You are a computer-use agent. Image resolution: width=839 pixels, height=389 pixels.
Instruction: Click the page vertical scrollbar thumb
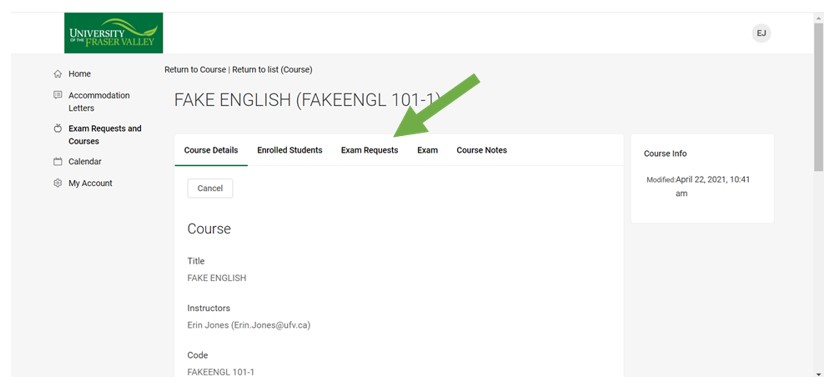pyautogui.click(x=818, y=97)
